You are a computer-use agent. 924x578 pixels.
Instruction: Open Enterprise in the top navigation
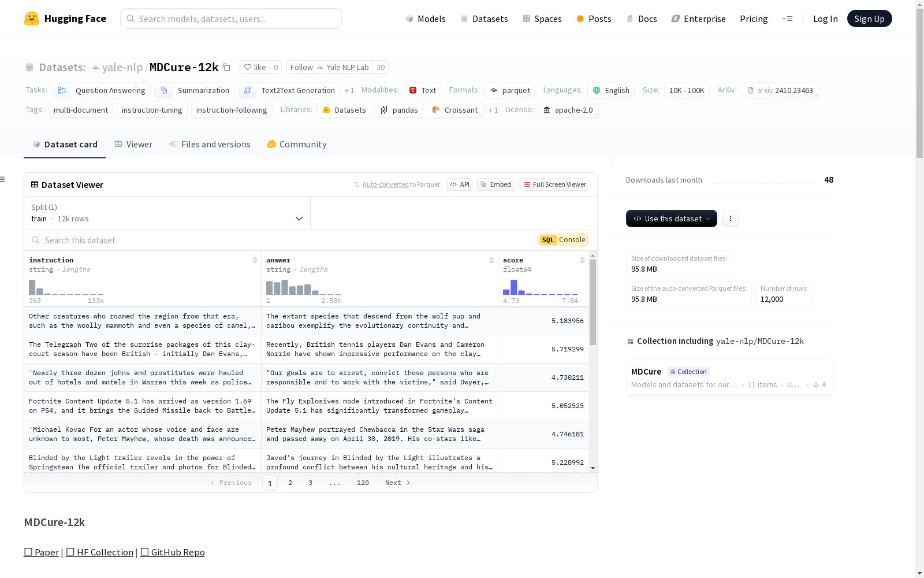(698, 18)
